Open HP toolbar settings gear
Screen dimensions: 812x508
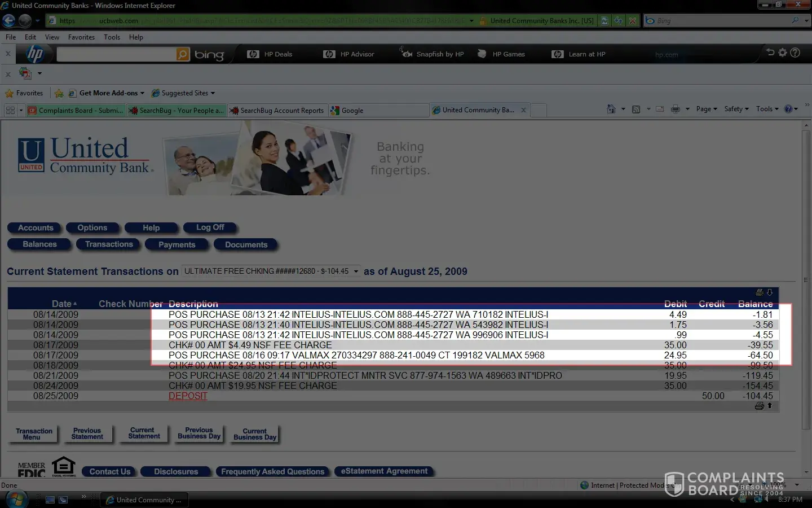click(783, 52)
